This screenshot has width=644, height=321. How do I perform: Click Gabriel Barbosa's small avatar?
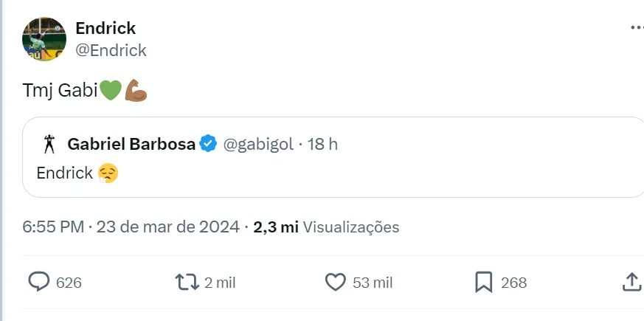point(49,144)
